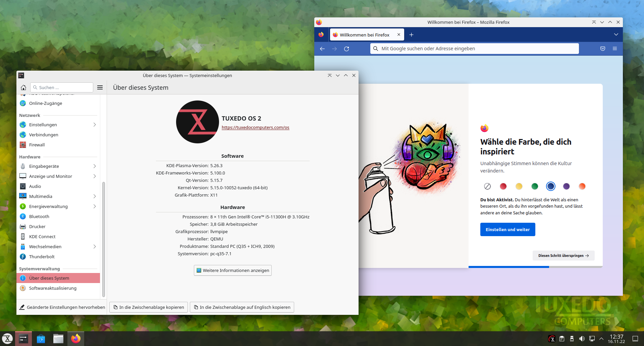644x346 pixels.
Task: Click Weitere Informationen anzeigen button
Action: pyautogui.click(x=233, y=270)
